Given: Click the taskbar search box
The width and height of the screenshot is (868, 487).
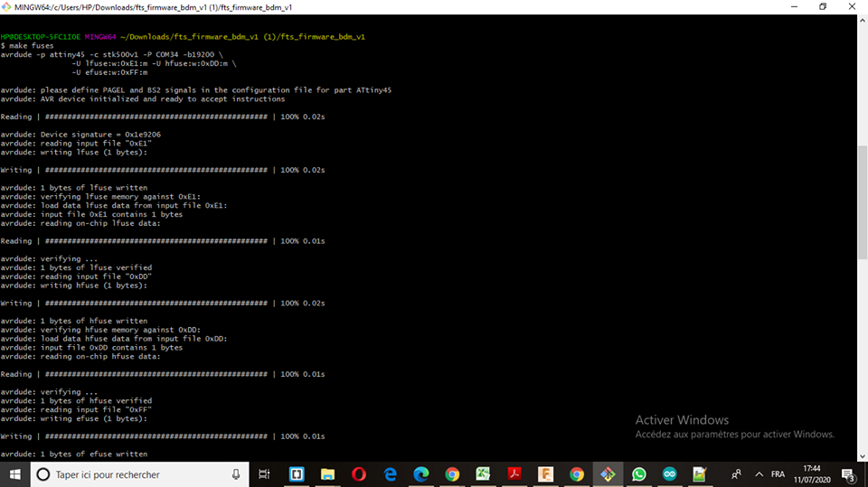Looking at the screenshot, I should (x=139, y=474).
